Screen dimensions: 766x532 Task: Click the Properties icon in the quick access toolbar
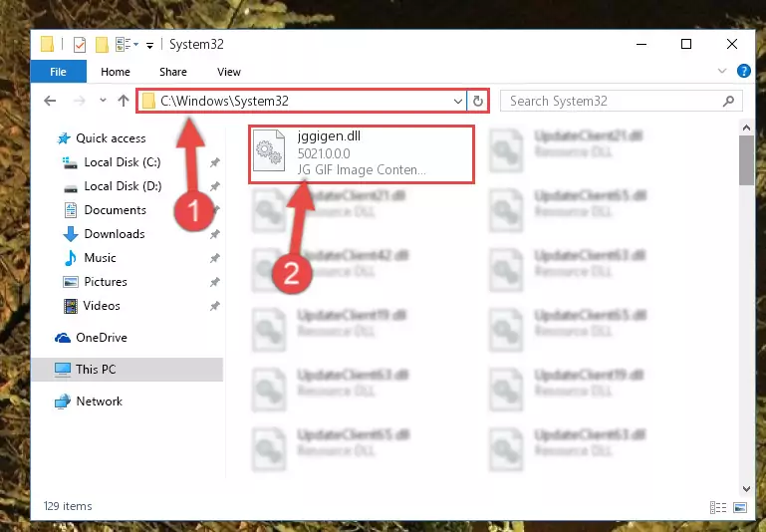(x=80, y=45)
